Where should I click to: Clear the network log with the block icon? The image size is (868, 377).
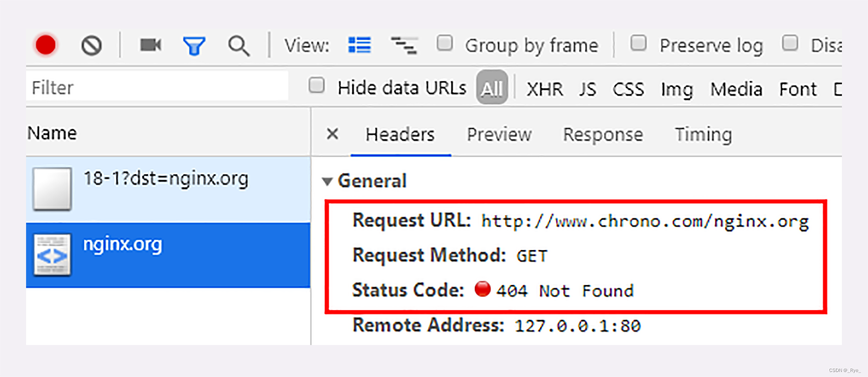tap(92, 45)
